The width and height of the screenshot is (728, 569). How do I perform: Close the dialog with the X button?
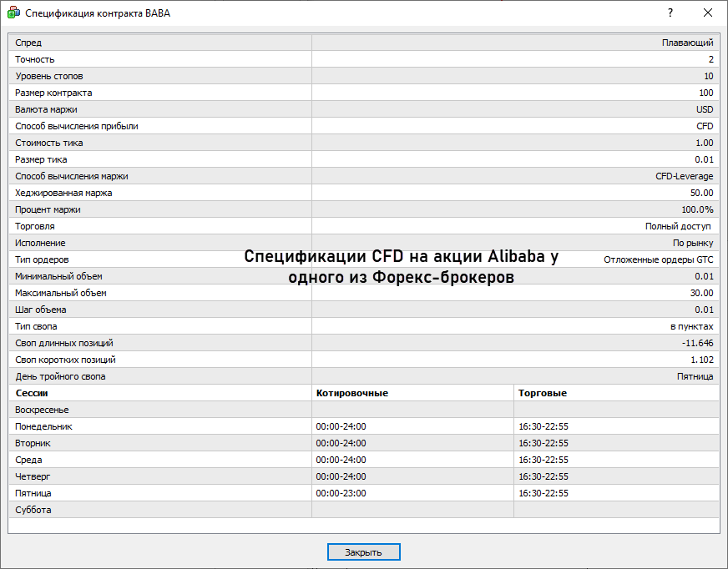tap(708, 13)
